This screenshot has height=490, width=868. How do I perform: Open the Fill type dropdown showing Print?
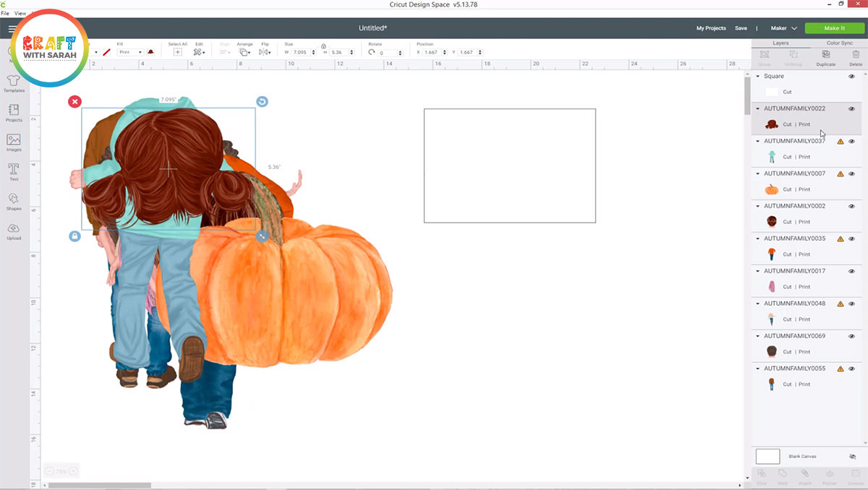click(x=130, y=53)
